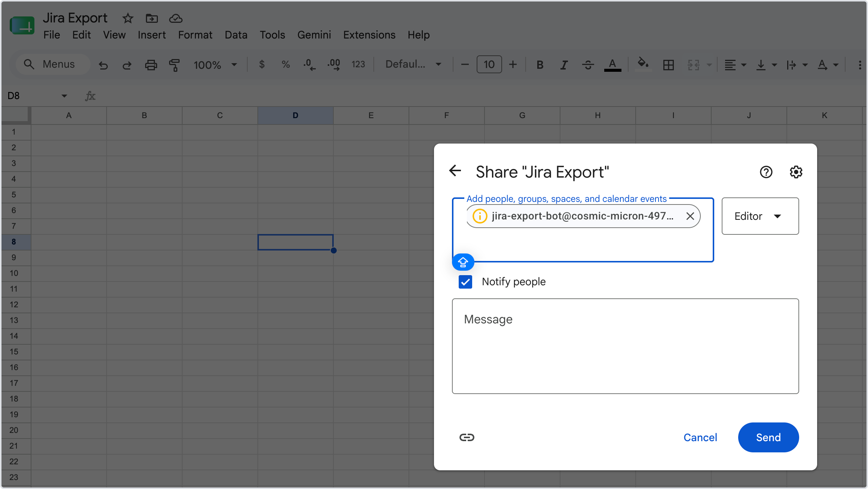
Task: Copy link with the link icon
Action: 467,437
